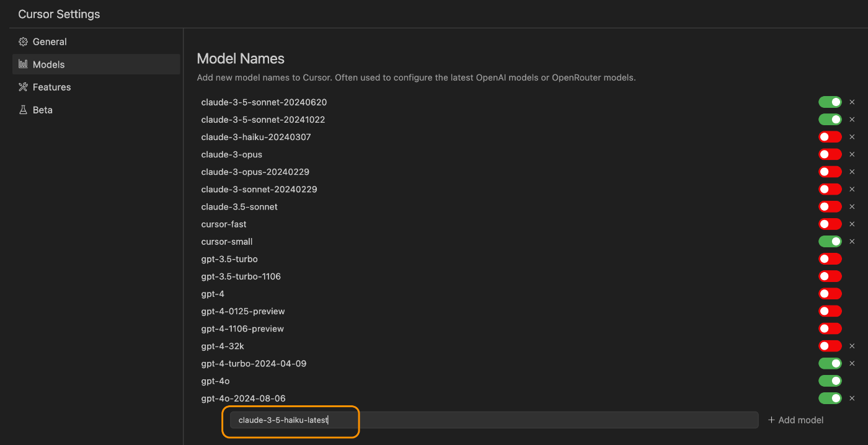Select the gpt-4-0125-preview model name
868x445 pixels.
pos(243,311)
